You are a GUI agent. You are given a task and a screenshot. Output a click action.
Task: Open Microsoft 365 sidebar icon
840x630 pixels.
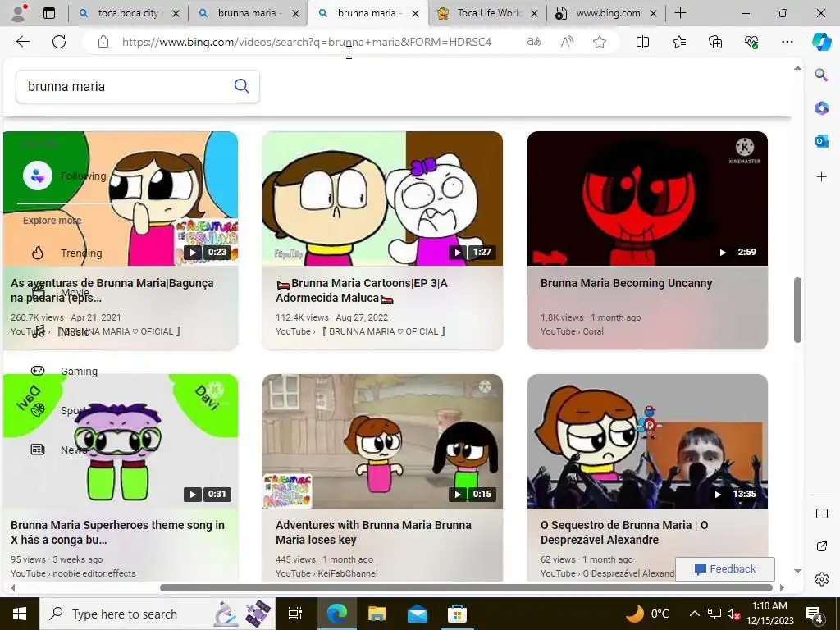pos(821,108)
